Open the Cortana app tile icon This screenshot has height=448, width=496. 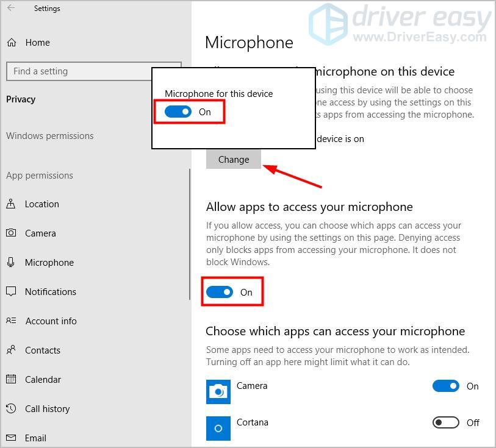pos(218,428)
